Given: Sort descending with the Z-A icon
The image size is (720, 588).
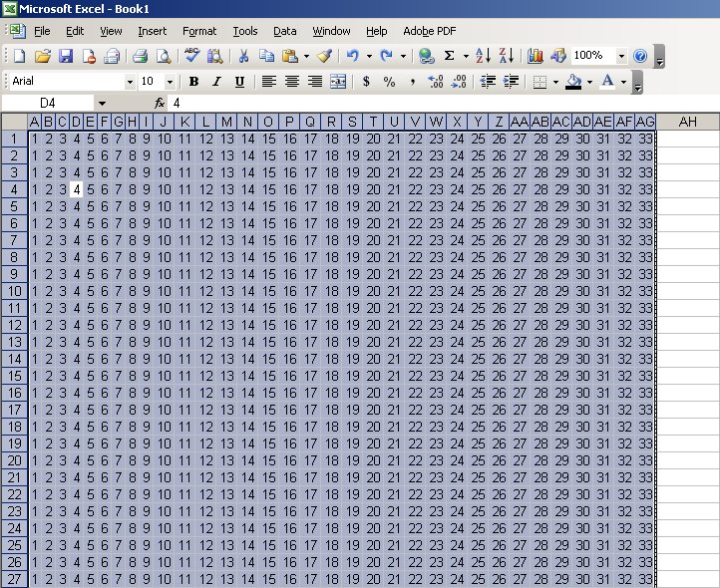Looking at the screenshot, I should [506, 56].
